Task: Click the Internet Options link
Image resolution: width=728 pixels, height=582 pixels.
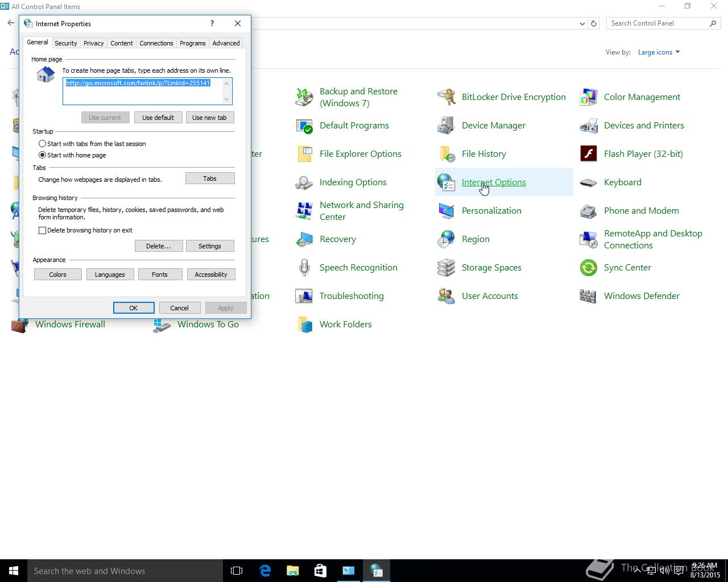Action: coord(494,182)
